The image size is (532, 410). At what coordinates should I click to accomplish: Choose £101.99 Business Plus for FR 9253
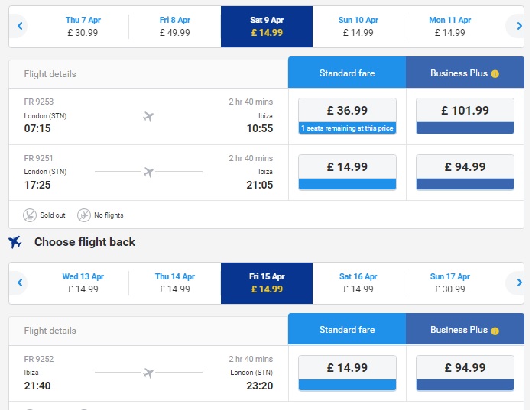coord(465,116)
